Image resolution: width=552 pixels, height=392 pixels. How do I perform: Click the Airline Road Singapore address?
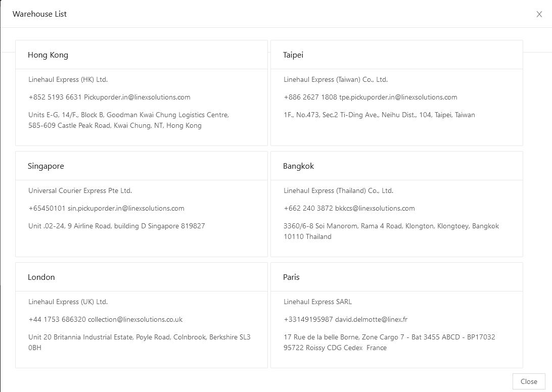click(x=117, y=226)
